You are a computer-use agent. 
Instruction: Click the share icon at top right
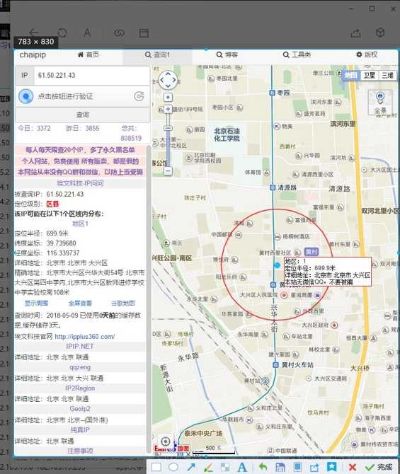pos(356,33)
